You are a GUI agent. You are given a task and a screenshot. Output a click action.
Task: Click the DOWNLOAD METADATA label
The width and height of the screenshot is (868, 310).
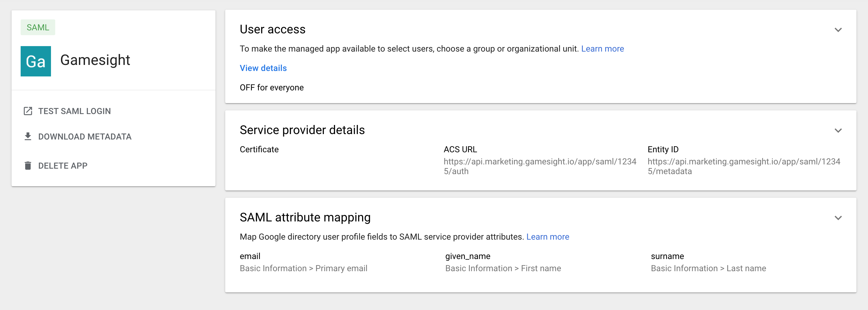pyautogui.click(x=85, y=137)
